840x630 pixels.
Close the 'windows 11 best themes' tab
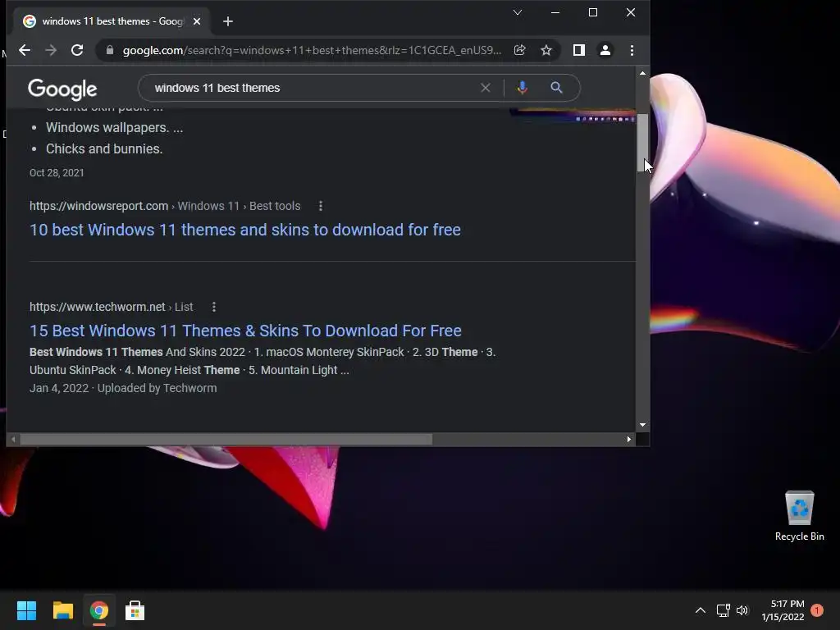[197, 21]
